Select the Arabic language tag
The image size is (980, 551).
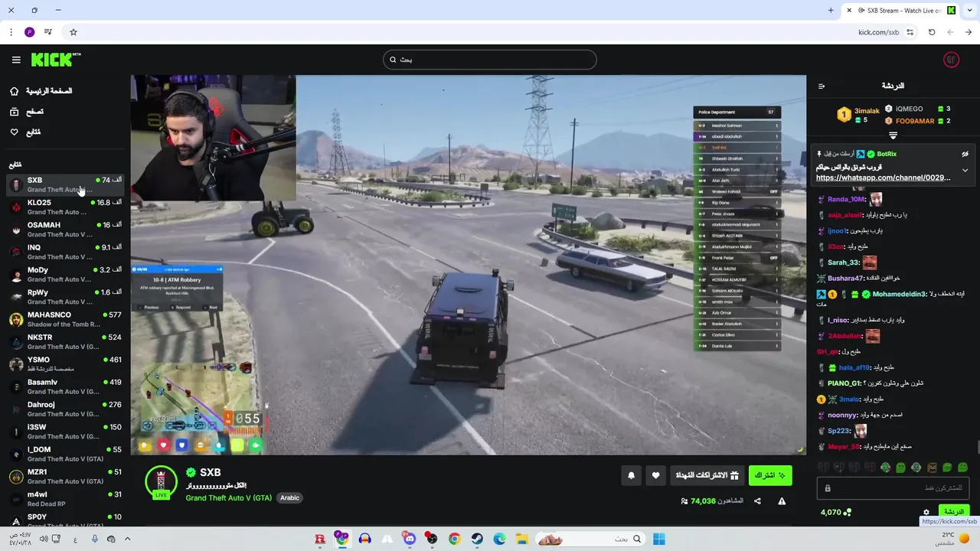point(289,497)
